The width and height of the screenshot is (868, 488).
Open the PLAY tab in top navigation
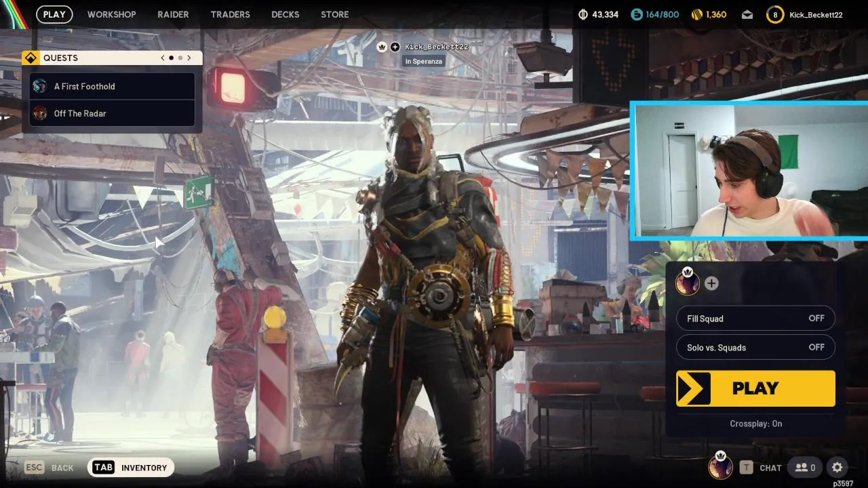click(x=54, y=14)
